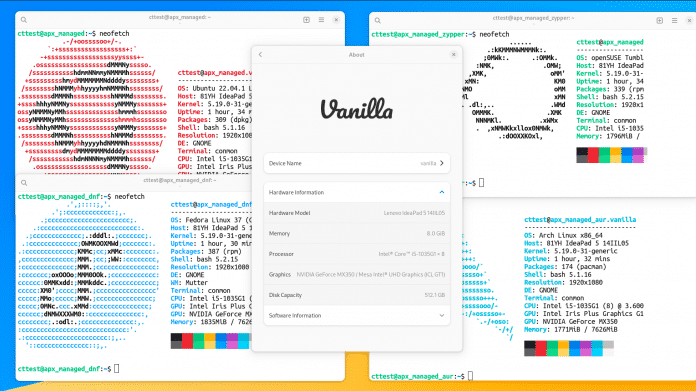Select the Memory 8.0 GiB row

click(356, 233)
